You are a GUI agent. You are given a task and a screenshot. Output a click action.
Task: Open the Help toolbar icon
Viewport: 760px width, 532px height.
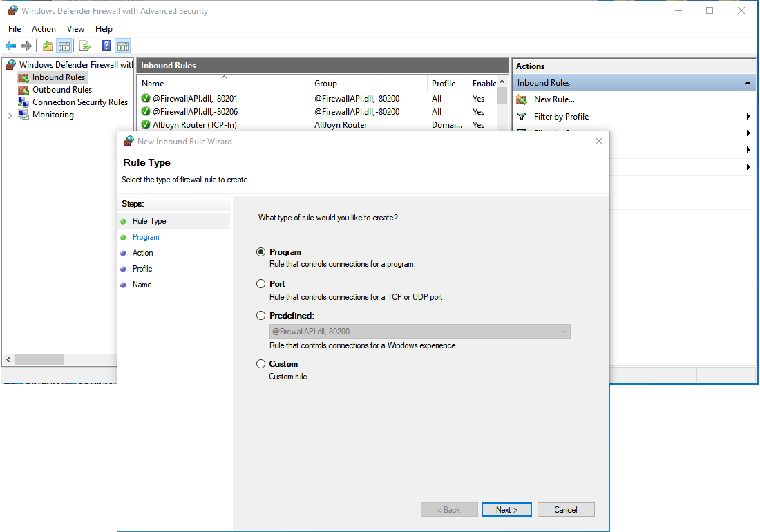point(106,46)
